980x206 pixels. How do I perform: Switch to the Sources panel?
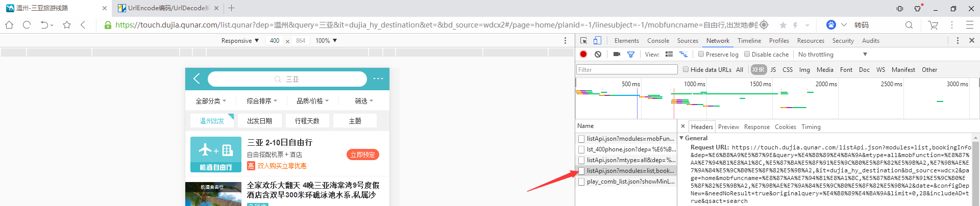click(x=688, y=41)
